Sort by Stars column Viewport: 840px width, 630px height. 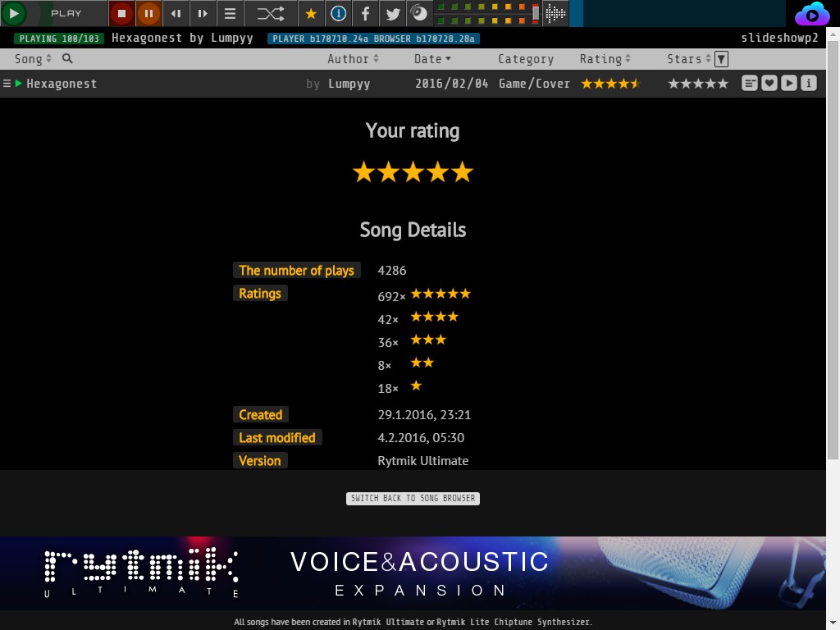688,59
